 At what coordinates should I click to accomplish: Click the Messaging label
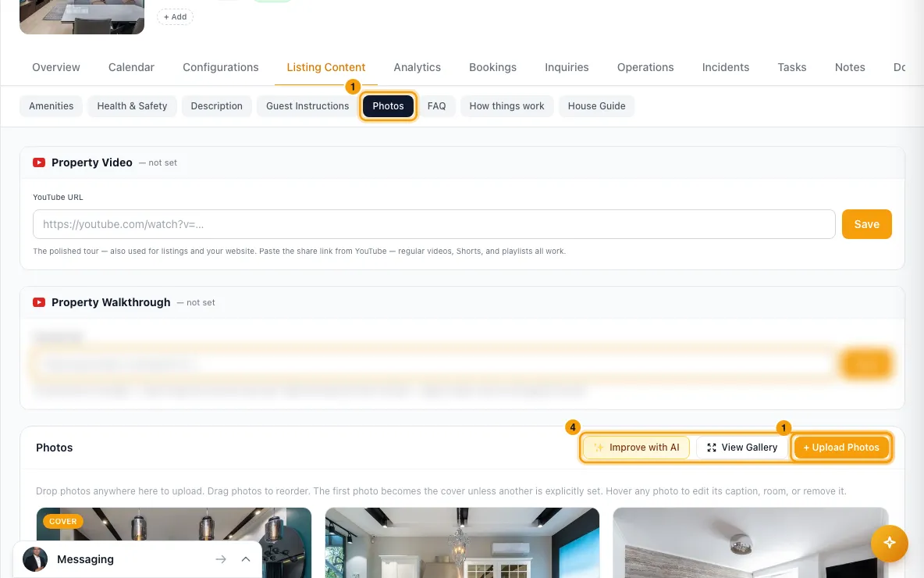pyautogui.click(x=85, y=559)
